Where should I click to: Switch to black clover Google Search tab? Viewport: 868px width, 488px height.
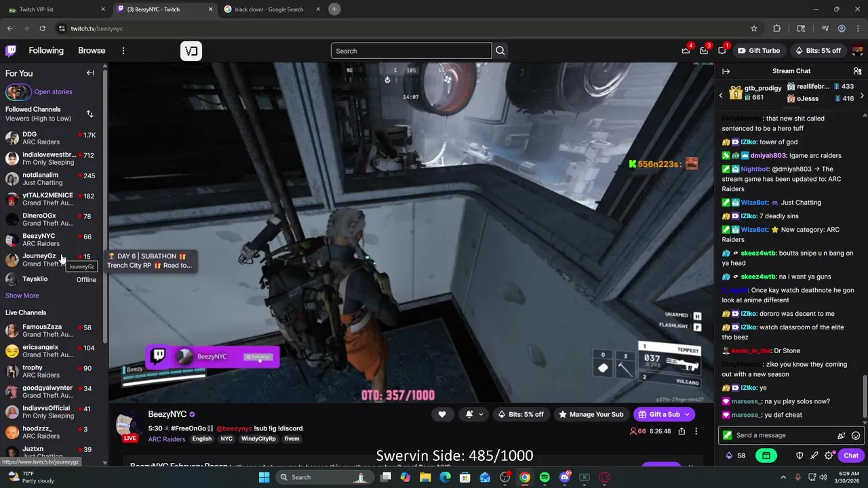(x=271, y=9)
